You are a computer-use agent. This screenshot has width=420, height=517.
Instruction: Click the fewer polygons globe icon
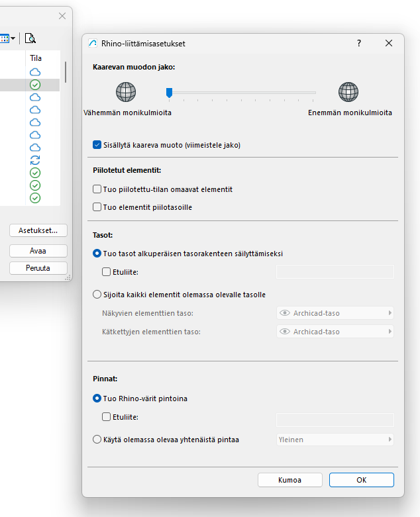click(126, 92)
